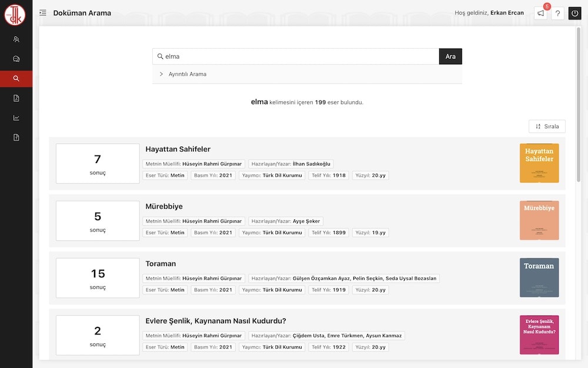Log out using the power icon
The height and width of the screenshot is (368, 588).
coord(574,13)
